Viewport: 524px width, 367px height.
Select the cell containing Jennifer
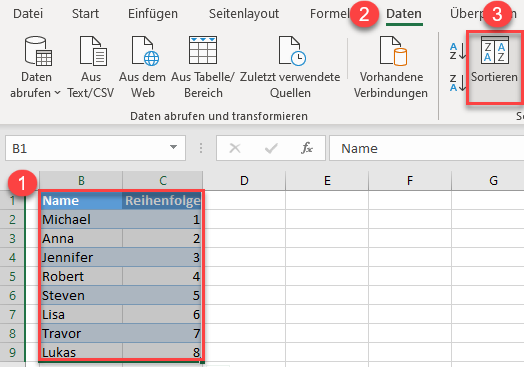(81, 257)
